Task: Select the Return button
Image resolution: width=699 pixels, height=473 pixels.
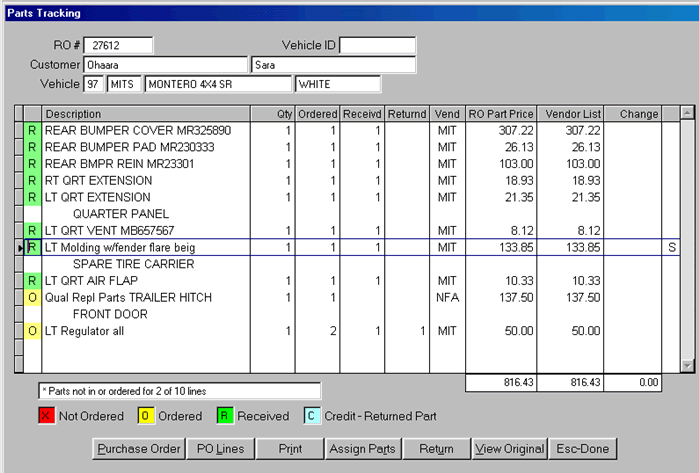Action: coord(437,449)
